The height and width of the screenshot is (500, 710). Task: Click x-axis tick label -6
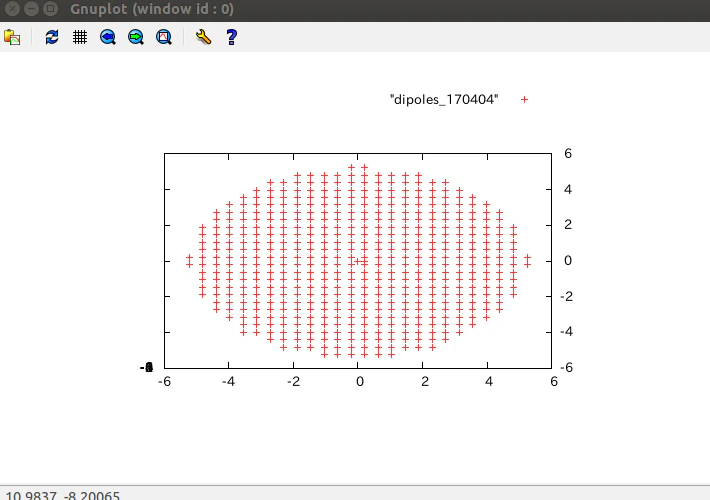tap(164, 382)
